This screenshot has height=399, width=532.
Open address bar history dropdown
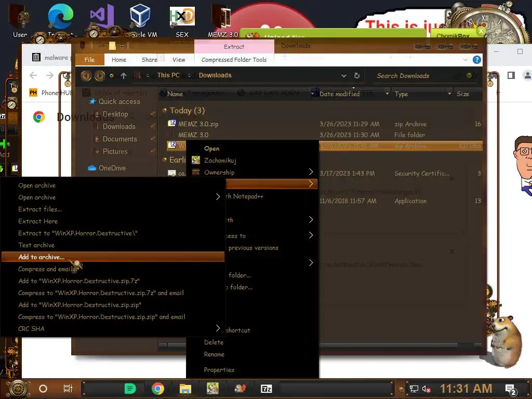[344, 76]
